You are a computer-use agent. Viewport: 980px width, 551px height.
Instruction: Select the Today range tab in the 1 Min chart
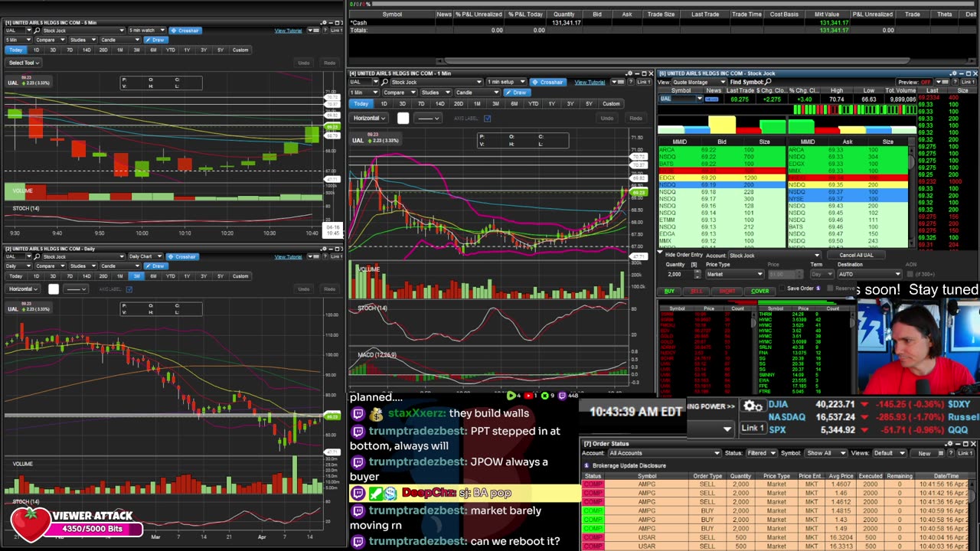(361, 104)
